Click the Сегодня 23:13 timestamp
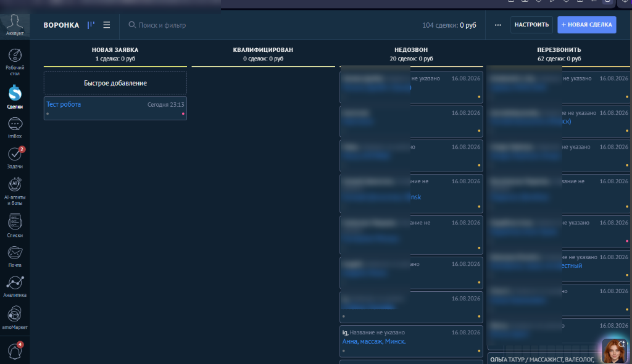 point(165,104)
